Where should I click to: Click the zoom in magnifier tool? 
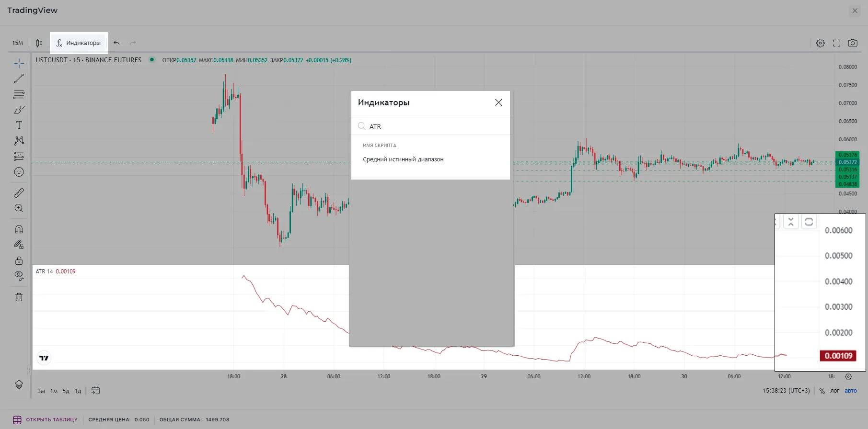pyautogui.click(x=19, y=208)
